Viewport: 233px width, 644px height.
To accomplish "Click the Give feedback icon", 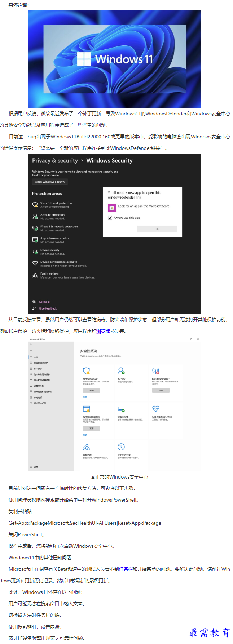I will [x=34, y=308].
